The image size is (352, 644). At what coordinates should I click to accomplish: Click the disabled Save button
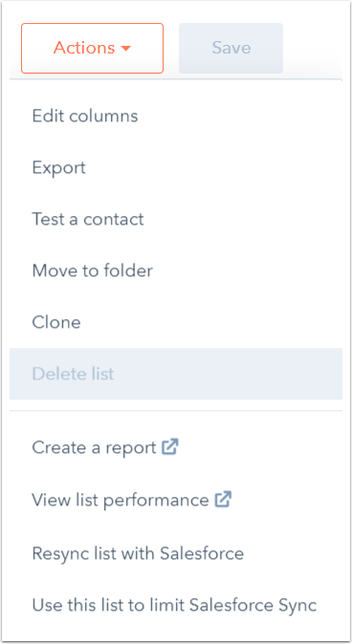231,48
